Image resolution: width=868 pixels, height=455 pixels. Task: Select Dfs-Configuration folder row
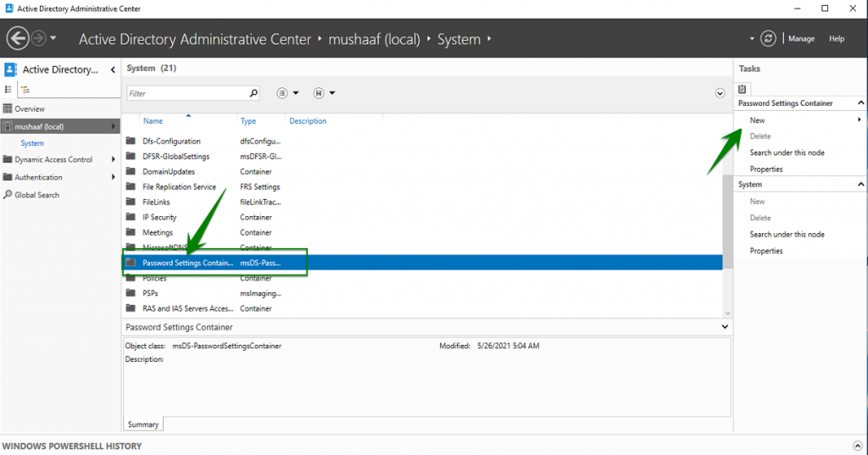(x=422, y=141)
